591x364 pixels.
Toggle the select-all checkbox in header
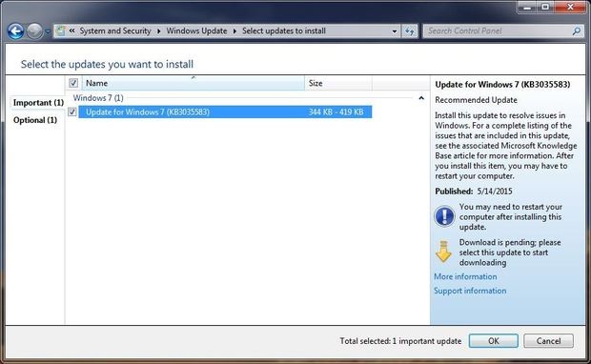pos(73,83)
